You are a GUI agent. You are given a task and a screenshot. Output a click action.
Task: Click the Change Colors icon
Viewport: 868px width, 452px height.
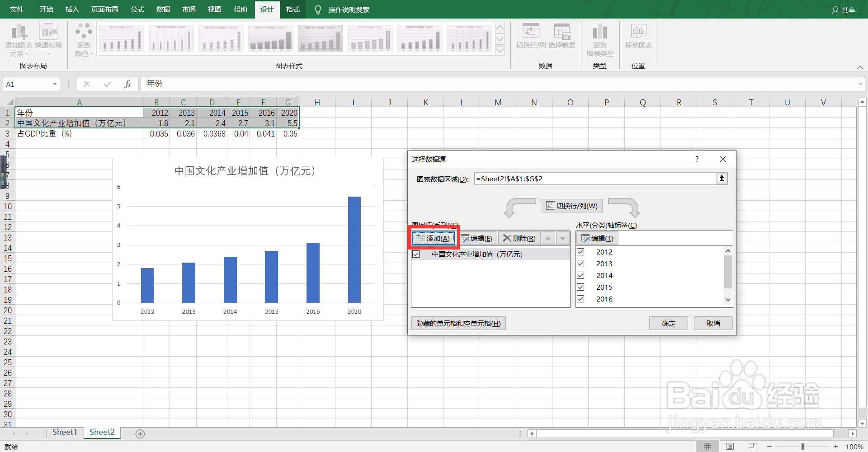pyautogui.click(x=84, y=31)
